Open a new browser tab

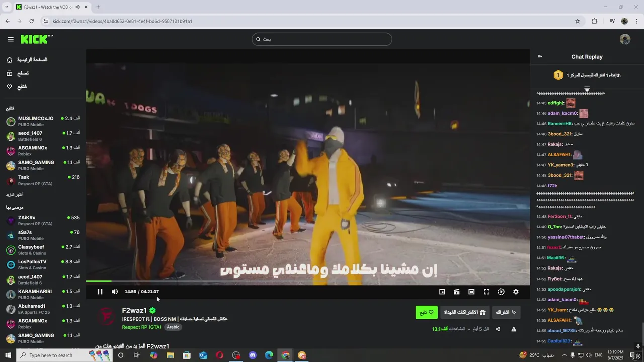coord(98,7)
